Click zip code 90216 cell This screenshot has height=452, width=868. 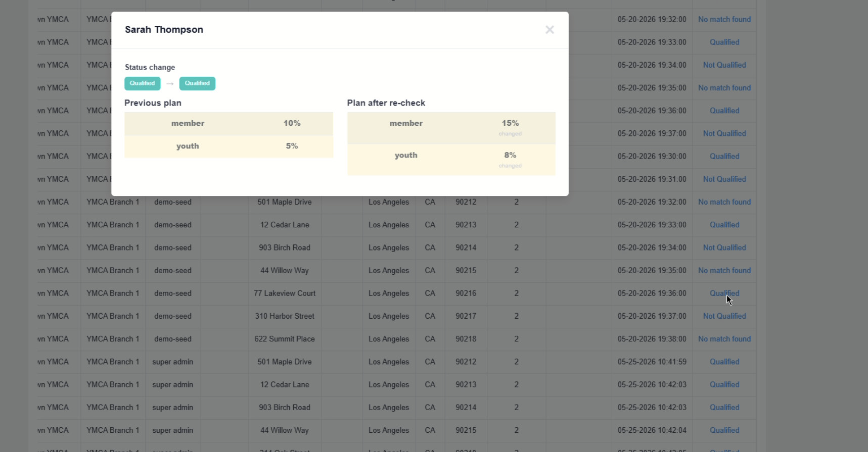[466, 293]
